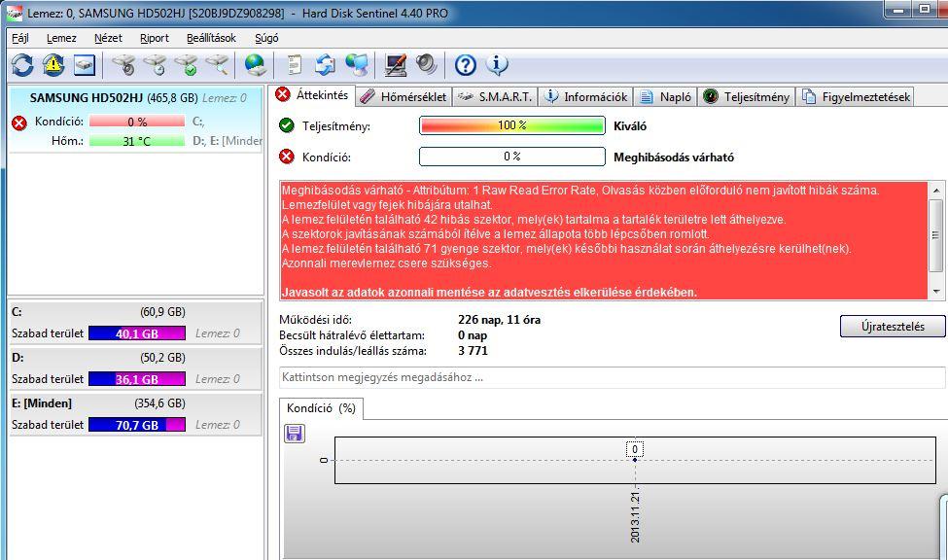Switch to the Információk tab
This screenshot has width=948, height=560.
pos(586,97)
